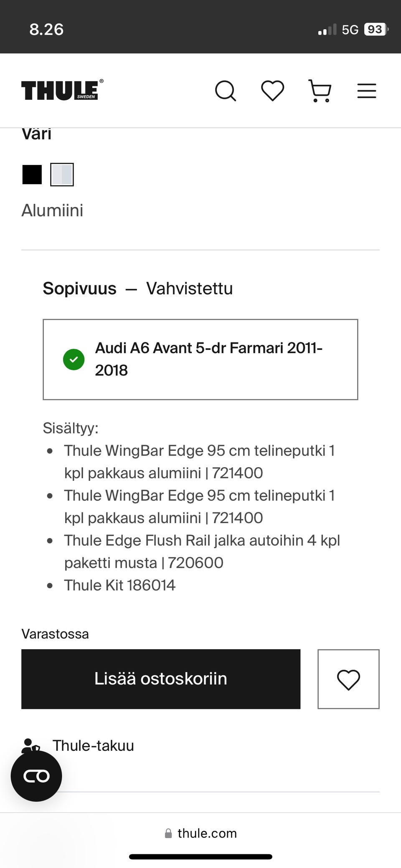Screen dimensions: 401x868
Task: Click the Thule-takuu link
Action: tap(93, 746)
